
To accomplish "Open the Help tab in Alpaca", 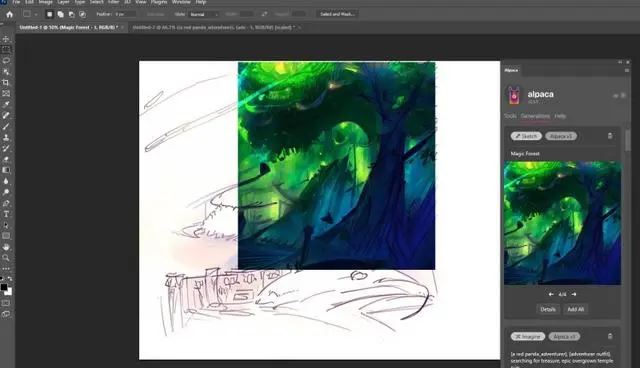I will [560, 116].
